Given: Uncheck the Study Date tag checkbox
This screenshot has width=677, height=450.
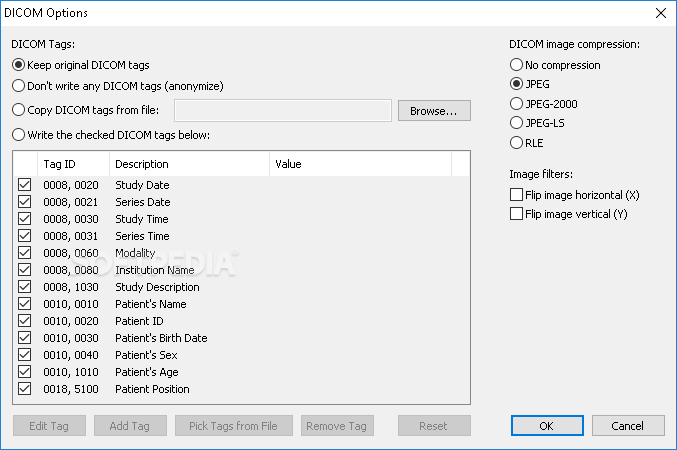Looking at the screenshot, I should coord(25,185).
